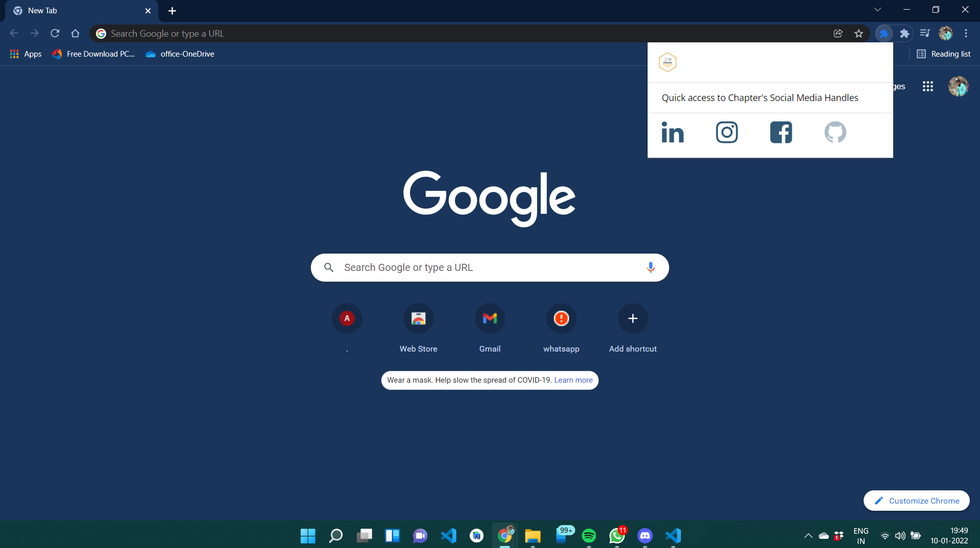Open the Apps bookmark shortcut
The width and height of the screenshot is (980, 548).
(26, 54)
